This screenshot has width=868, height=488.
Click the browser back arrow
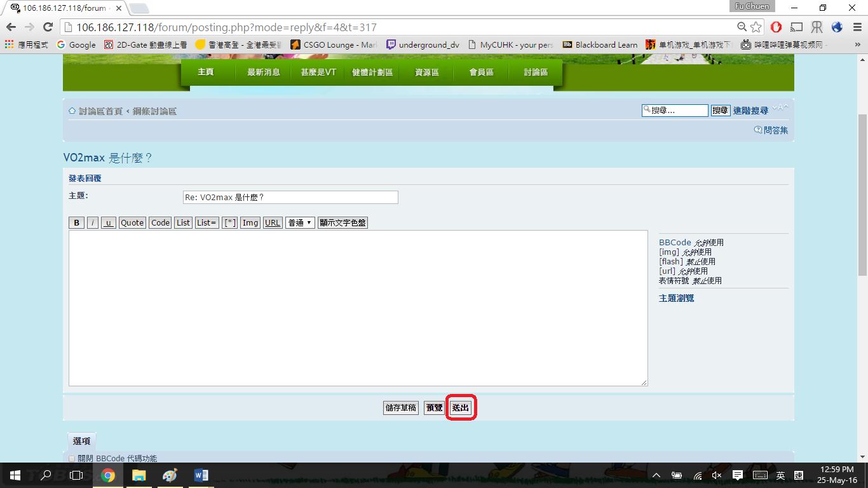tap(11, 27)
